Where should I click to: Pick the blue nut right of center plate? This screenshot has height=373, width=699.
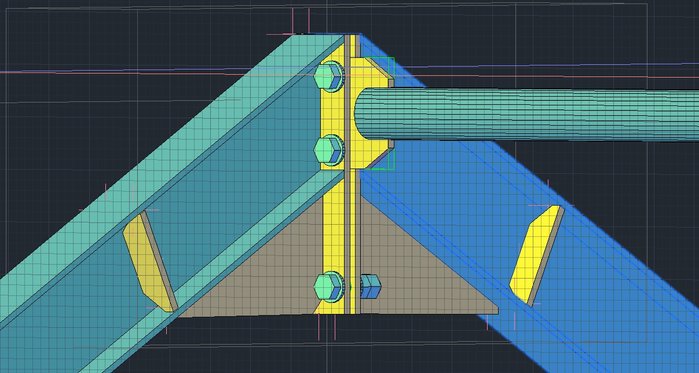pyautogui.click(x=370, y=286)
